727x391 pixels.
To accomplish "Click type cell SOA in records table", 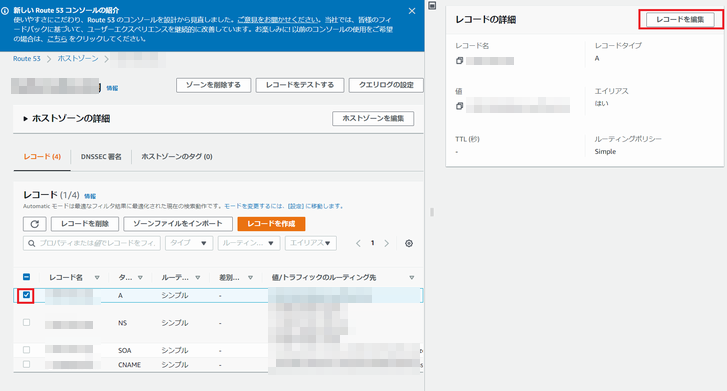I will 125,351.
